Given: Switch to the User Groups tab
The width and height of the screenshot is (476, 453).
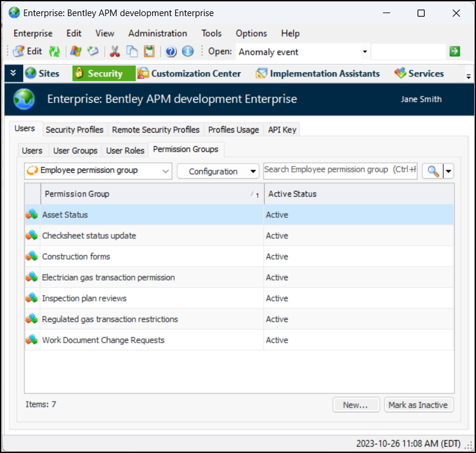Looking at the screenshot, I should point(75,150).
